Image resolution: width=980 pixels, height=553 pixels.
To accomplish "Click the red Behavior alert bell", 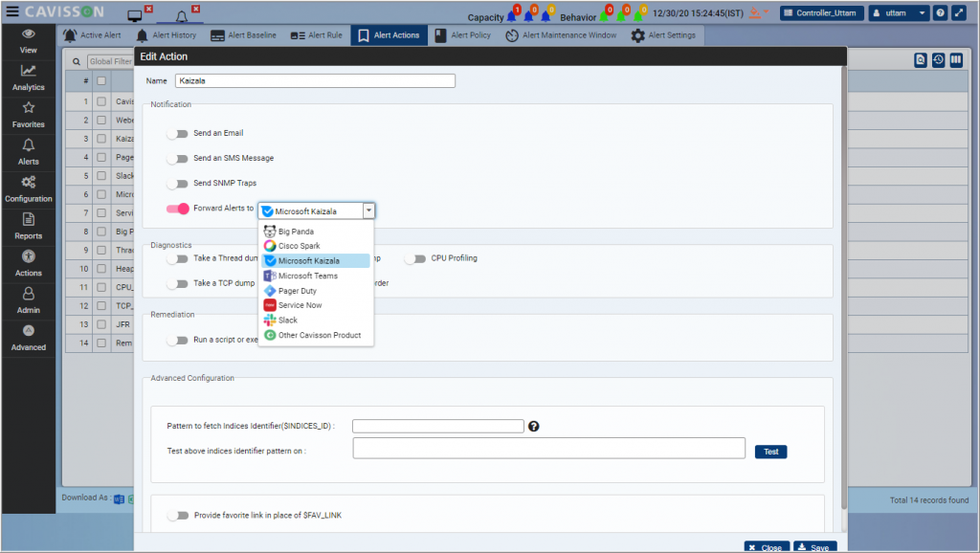I will click(x=605, y=15).
